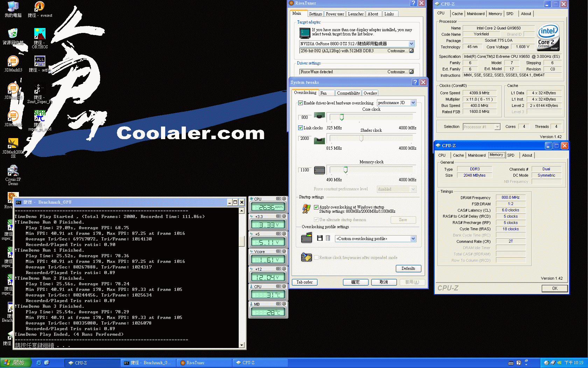Open the Mainboard tab in top CPU-Z window

pos(476,14)
